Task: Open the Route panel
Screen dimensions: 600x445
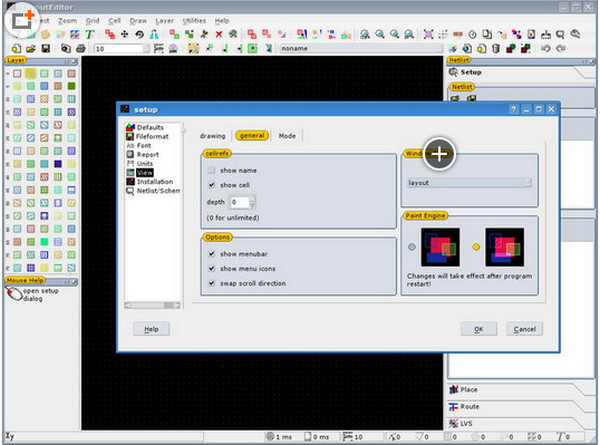Action: pos(472,407)
